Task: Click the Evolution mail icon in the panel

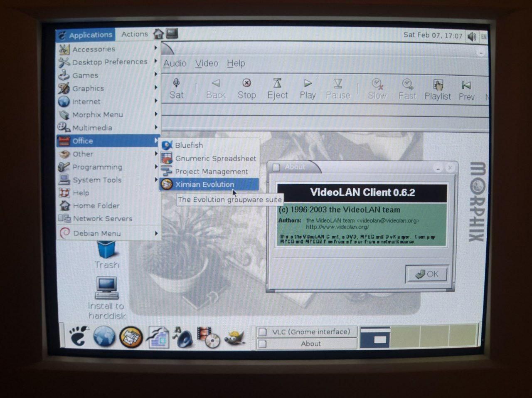Action: [131, 337]
